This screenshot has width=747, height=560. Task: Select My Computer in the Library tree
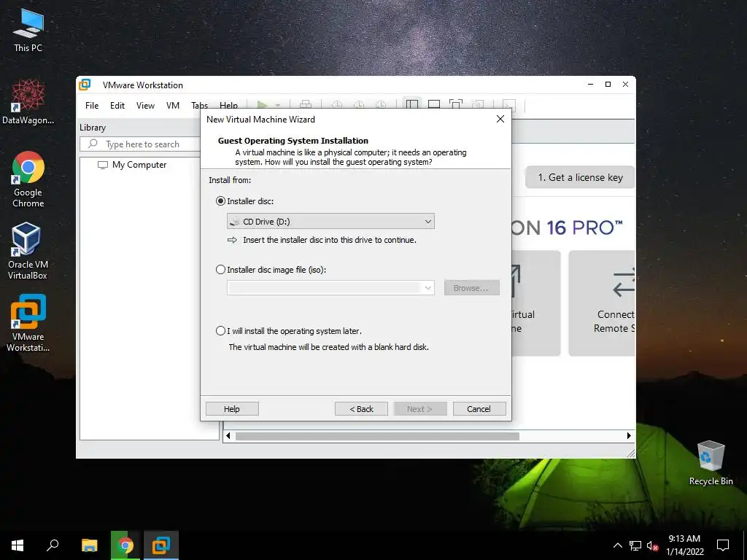[x=139, y=165]
